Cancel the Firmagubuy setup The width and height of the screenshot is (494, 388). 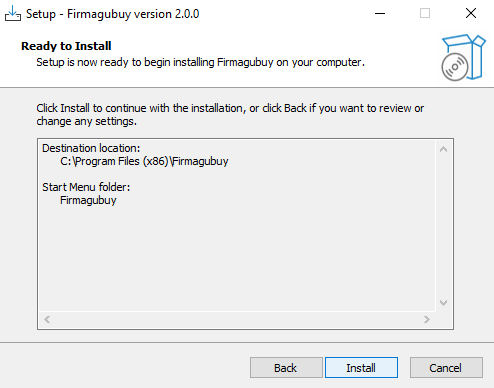click(446, 368)
